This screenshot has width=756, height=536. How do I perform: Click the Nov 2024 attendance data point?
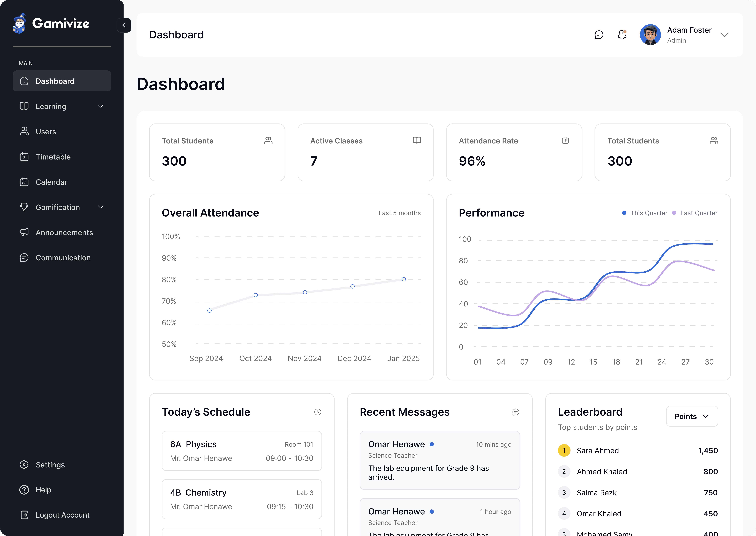coord(305,292)
